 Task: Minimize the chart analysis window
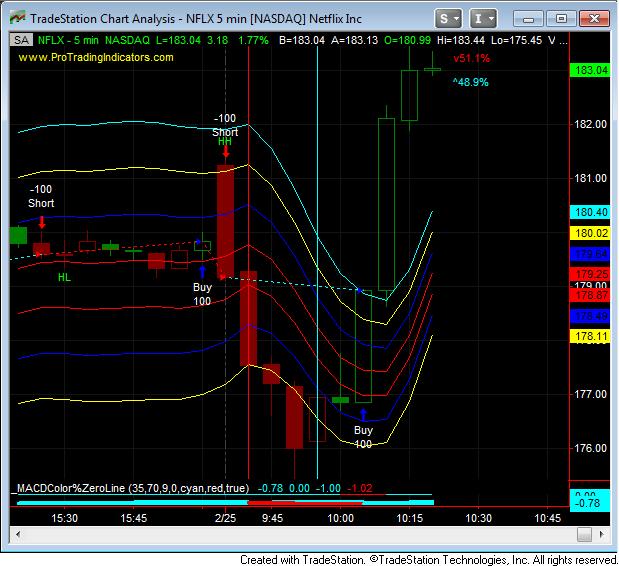click(x=529, y=19)
